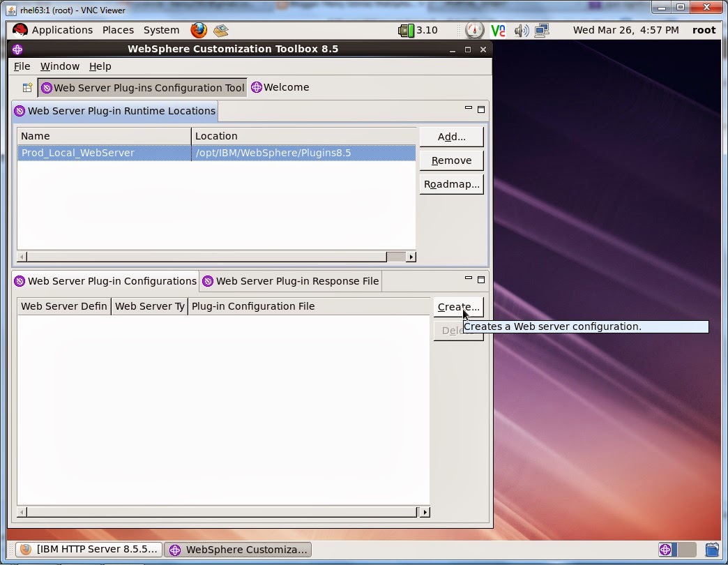
Task: Minimize the Web Server Plug-in Runtime Locations panel
Action: (469, 109)
